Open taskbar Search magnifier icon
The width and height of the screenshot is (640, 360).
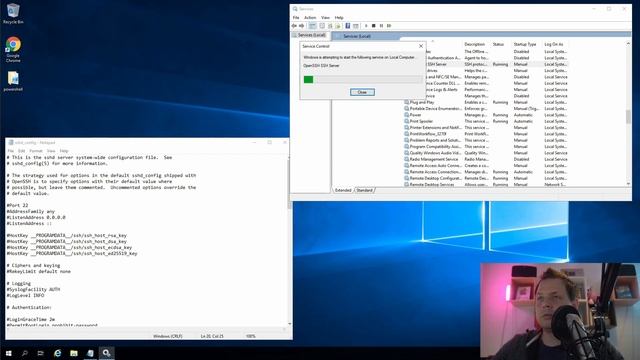point(25,353)
